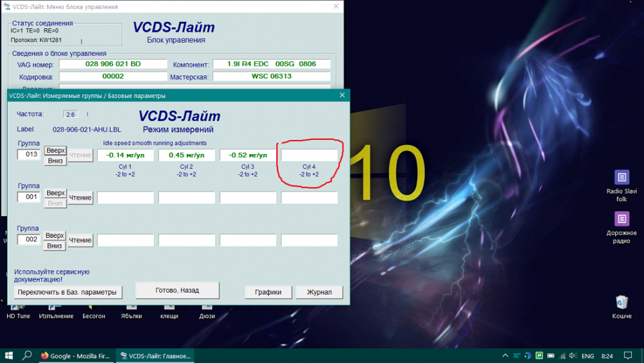The width and height of the screenshot is (644, 363).
Task: Click the label file 028-906-021-AHU.LBL
Action: [87, 130]
